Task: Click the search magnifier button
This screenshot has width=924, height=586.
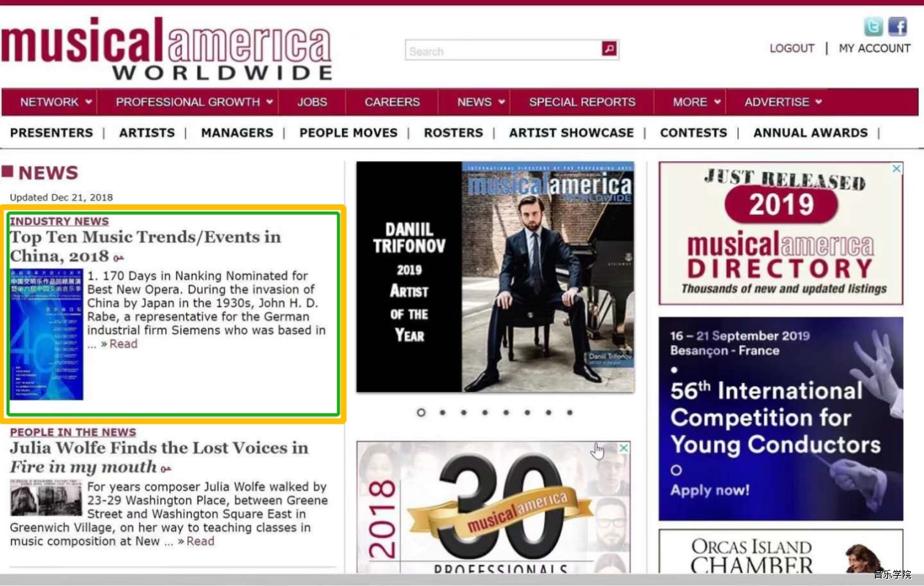Action: click(609, 49)
